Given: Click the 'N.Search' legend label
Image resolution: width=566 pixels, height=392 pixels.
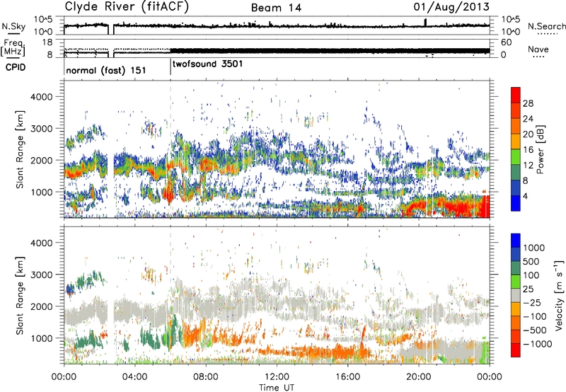Looking at the screenshot, I should 546,26.
